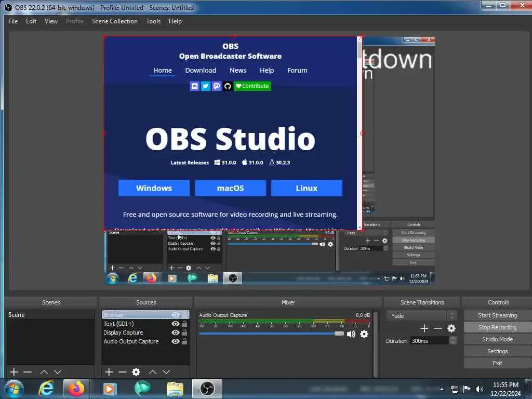Click Start Streaming button
532x399 pixels.
click(x=497, y=315)
